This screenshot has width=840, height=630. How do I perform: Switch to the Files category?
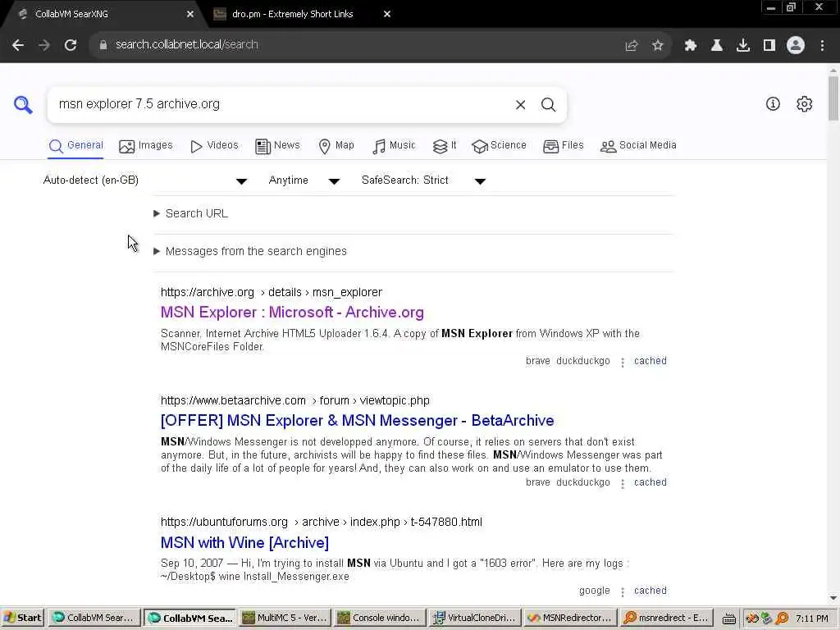point(563,146)
